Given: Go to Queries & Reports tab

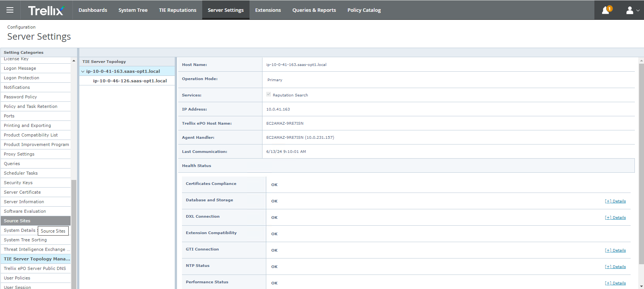Looking at the screenshot, I should tap(314, 10).
